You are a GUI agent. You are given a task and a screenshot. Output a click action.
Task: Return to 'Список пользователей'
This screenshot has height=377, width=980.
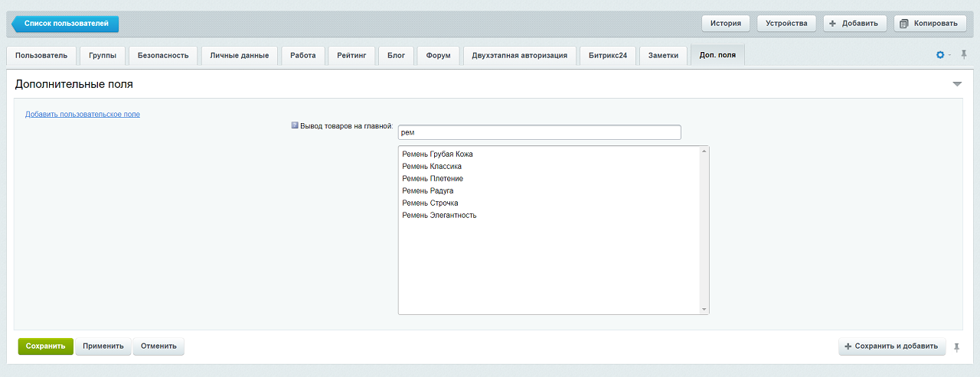[x=66, y=24]
